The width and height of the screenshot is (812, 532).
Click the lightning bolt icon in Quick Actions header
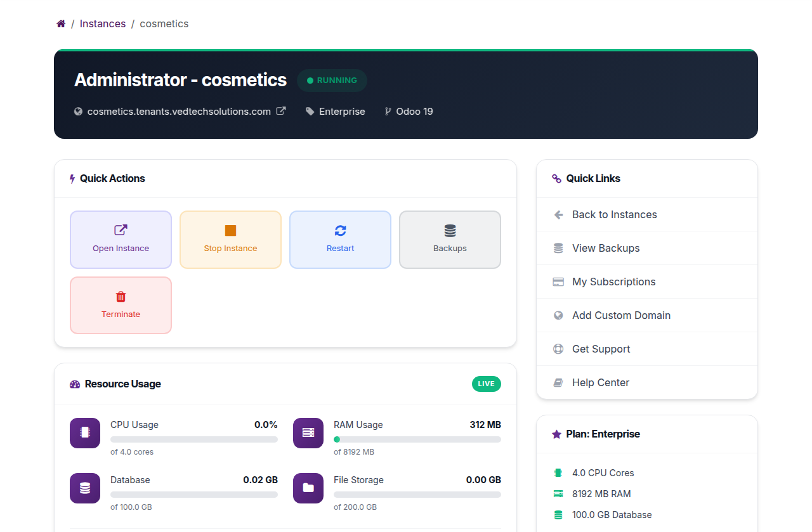tap(72, 179)
